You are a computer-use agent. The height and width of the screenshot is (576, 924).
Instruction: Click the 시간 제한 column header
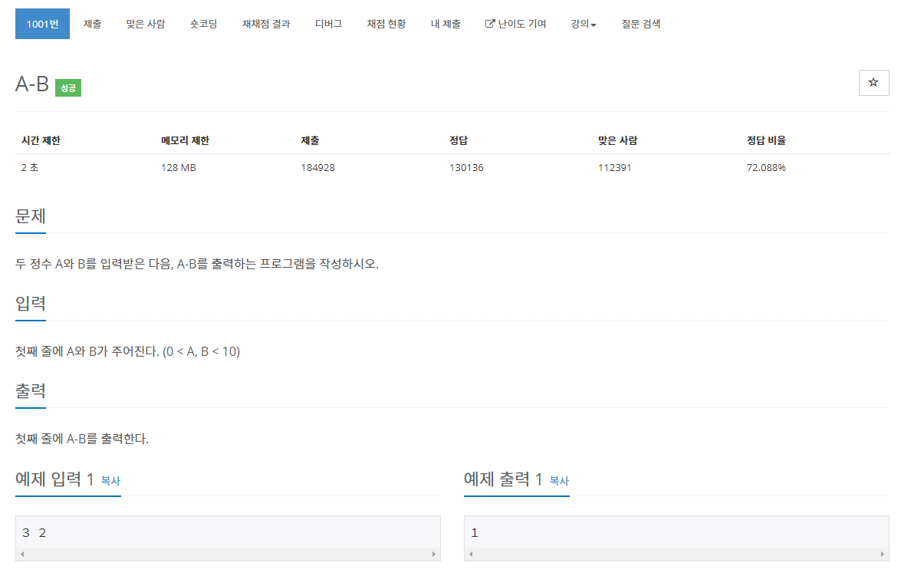[41, 141]
